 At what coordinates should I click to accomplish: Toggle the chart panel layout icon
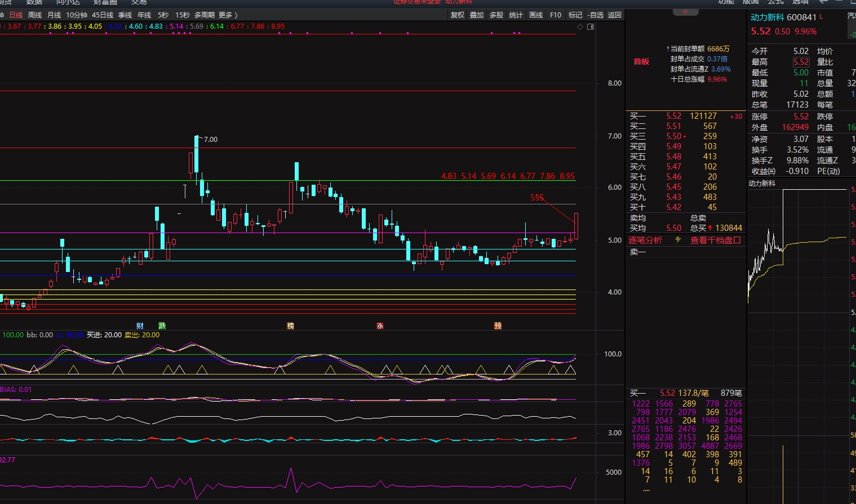pyautogui.click(x=591, y=26)
